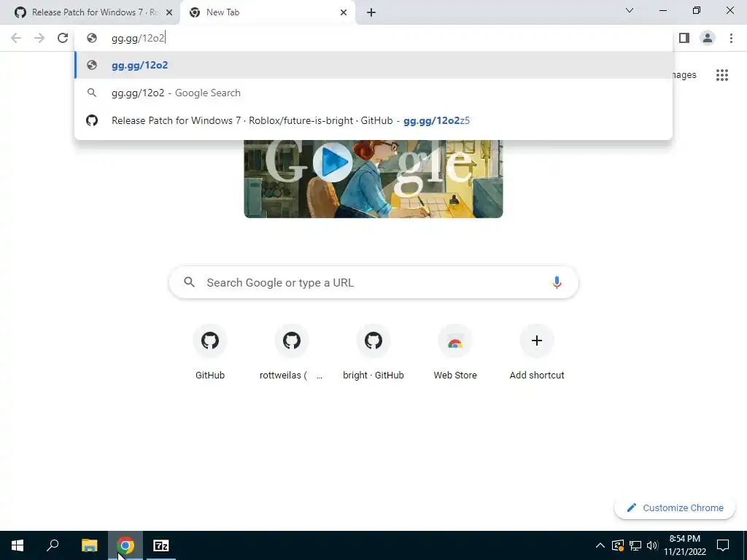The height and width of the screenshot is (560, 747).
Task: Open the bright · GitHub shortcut
Action: click(x=373, y=352)
